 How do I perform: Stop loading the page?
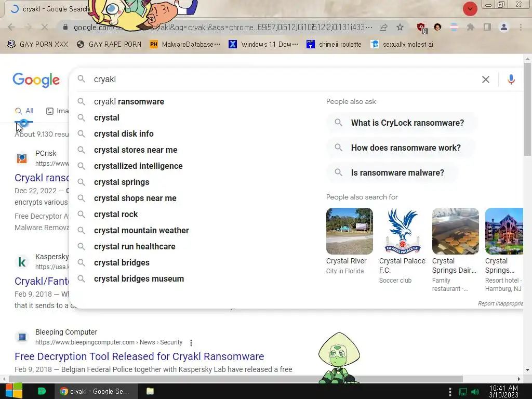pos(45,27)
